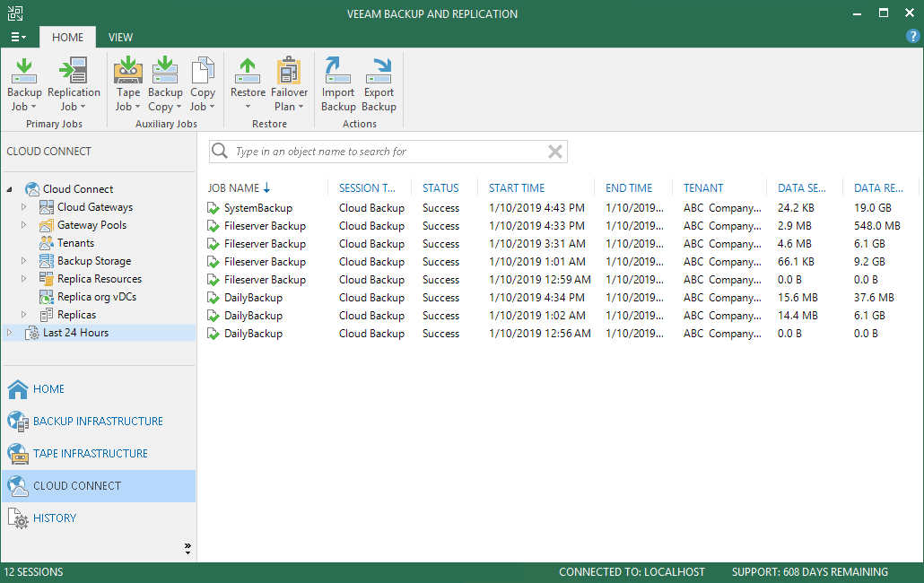The image size is (924, 583).
Task: Select Tenants in the tree
Action: (x=75, y=243)
